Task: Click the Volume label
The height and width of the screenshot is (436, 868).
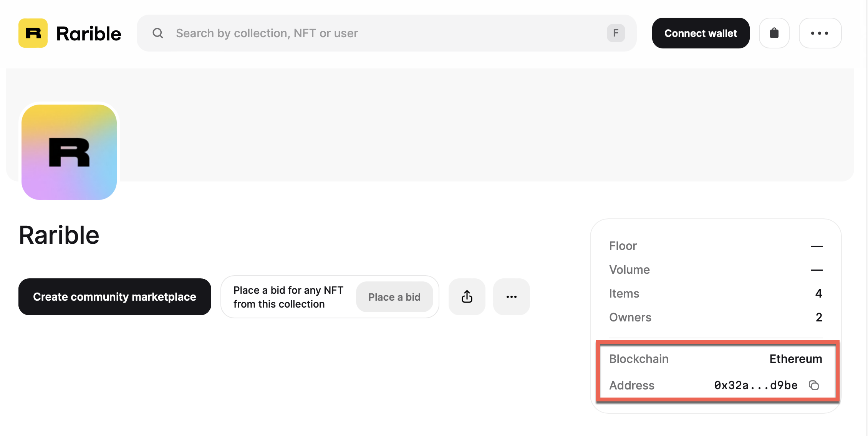Action: tap(629, 270)
